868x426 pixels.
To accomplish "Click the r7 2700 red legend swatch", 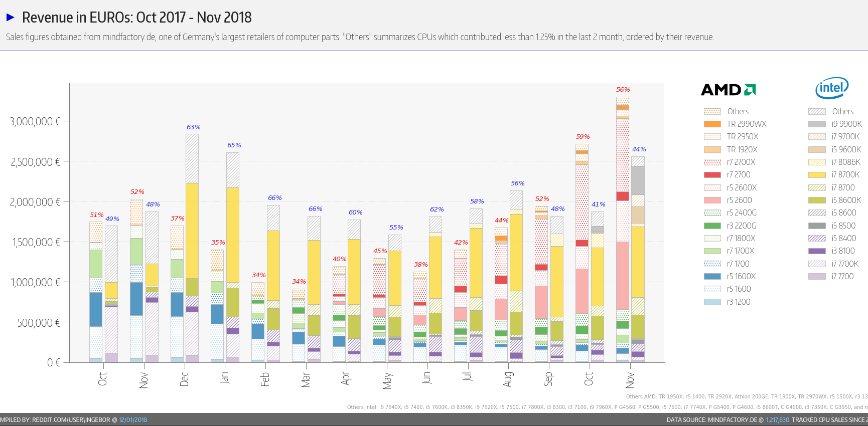I will [x=712, y=175].
